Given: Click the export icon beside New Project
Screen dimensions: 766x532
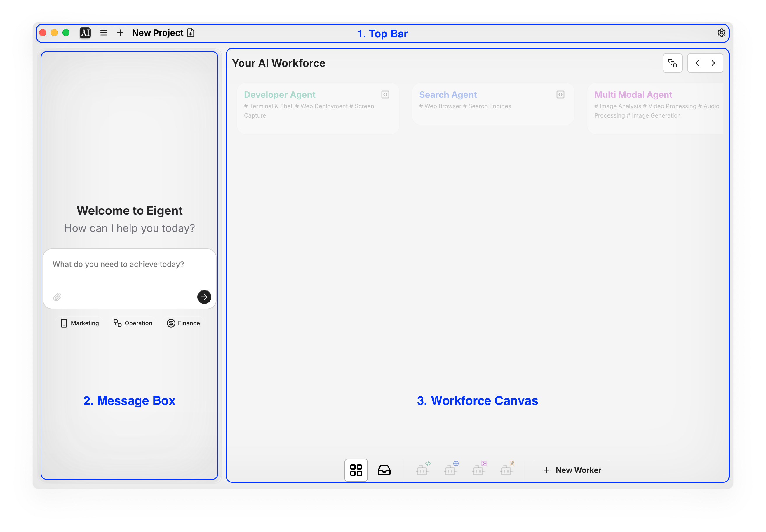Looking at the screenshot, I should coord(191,33).
